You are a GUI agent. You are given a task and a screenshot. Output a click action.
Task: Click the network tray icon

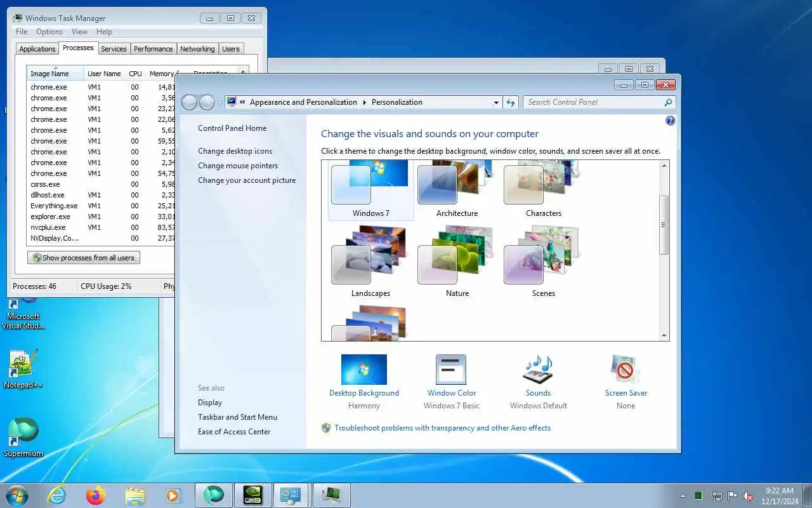717,496
